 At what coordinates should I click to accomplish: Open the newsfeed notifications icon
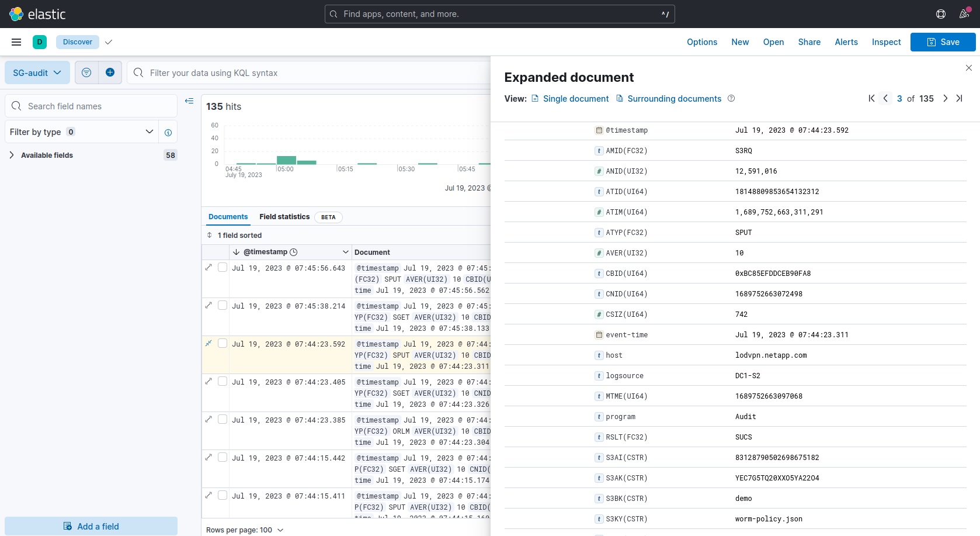(x=964, y=14)
